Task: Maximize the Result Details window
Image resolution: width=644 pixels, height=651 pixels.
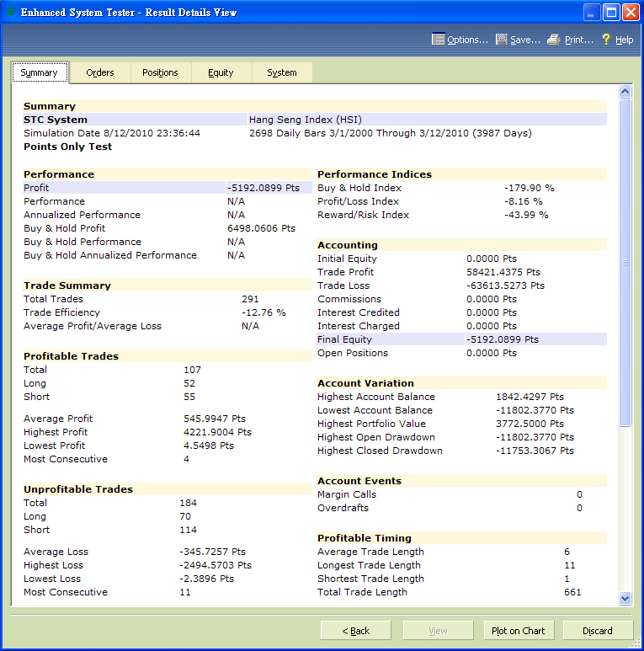Action: [611, 12]
